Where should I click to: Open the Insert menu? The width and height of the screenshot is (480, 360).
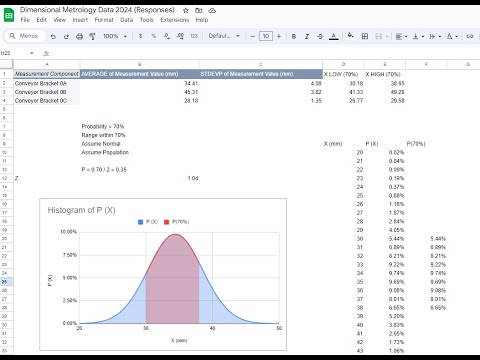point(80,20)
